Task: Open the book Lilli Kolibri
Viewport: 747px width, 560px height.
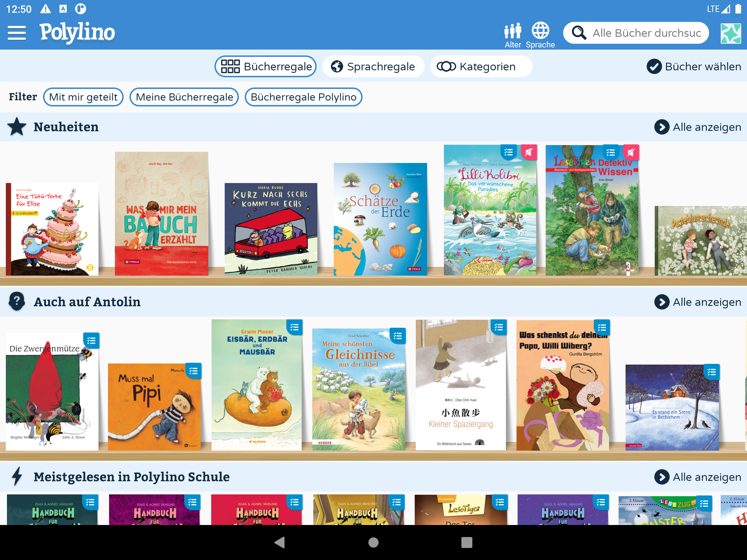Action: click(490, 210)
